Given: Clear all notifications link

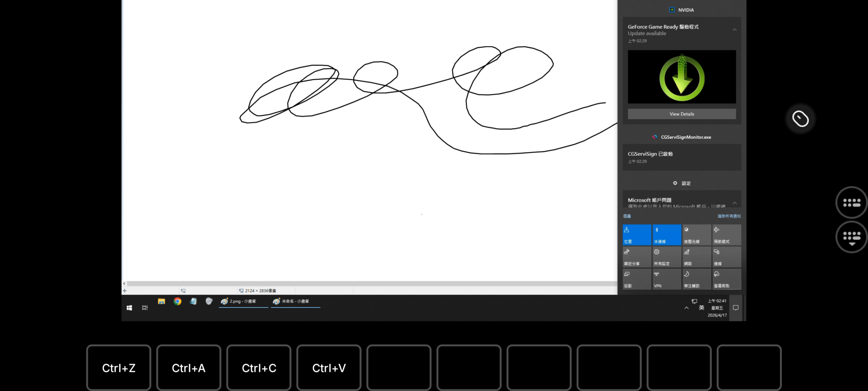Looking at the screenshot, I should (x=729, y=216).
